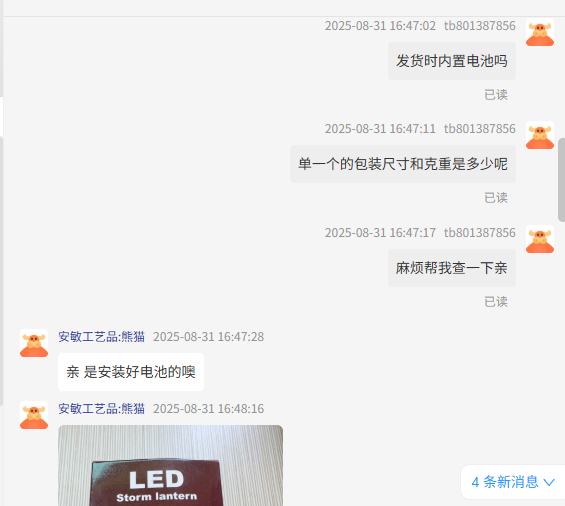Screen dimensions: 565x506
Task: Click username tb801387856 at 16:47:02
Action: tap(480, 26)
